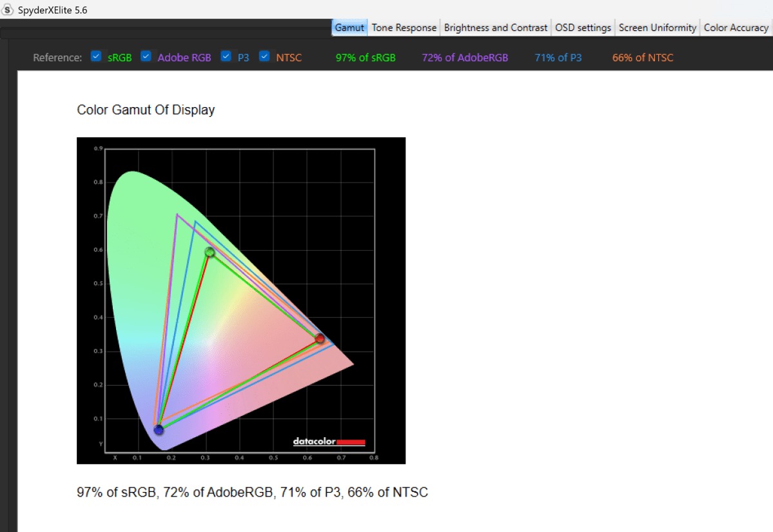Select the Gamut tab
Viewport: 773px width, 532px height.
[x=349, y=28]
